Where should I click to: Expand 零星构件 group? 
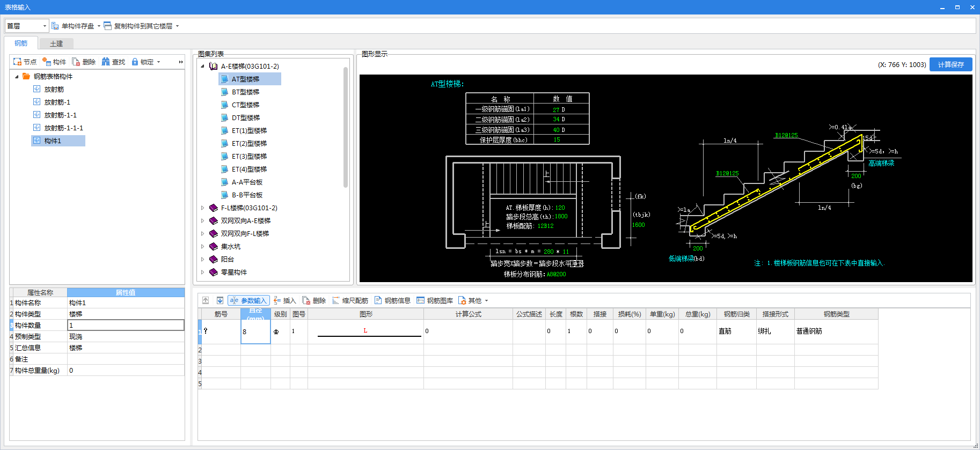(202, 272)
